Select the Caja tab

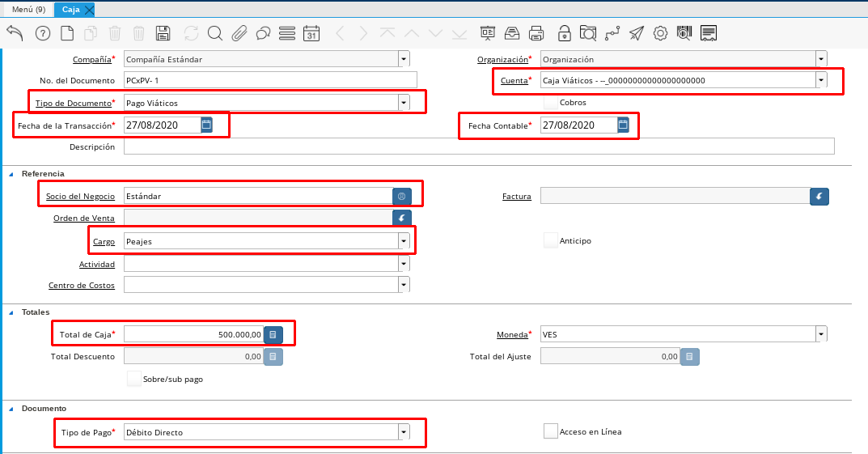71,10
